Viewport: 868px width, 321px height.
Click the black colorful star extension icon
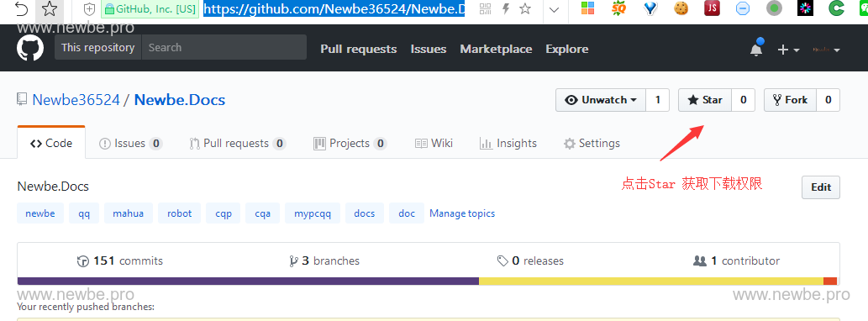(x=806, y=8)
